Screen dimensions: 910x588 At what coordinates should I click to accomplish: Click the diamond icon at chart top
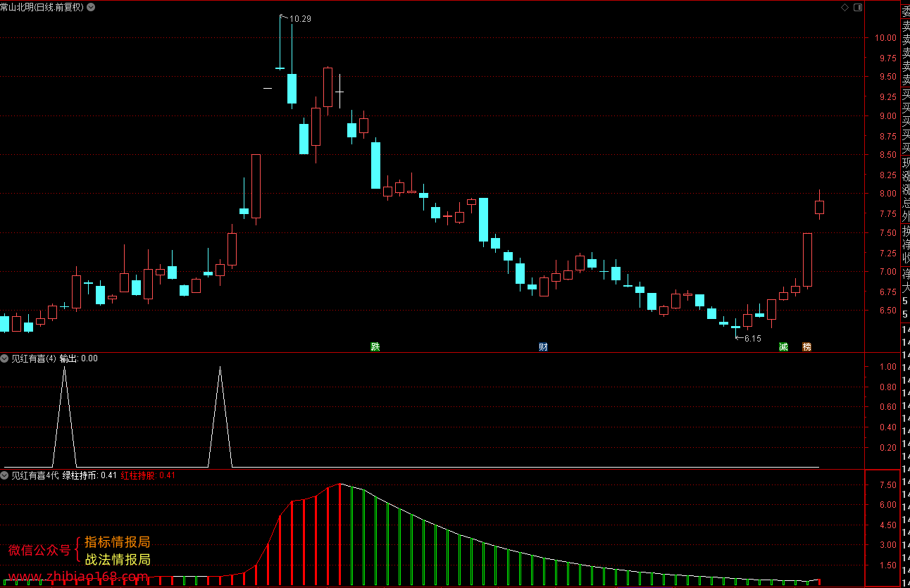coord(844,7)
